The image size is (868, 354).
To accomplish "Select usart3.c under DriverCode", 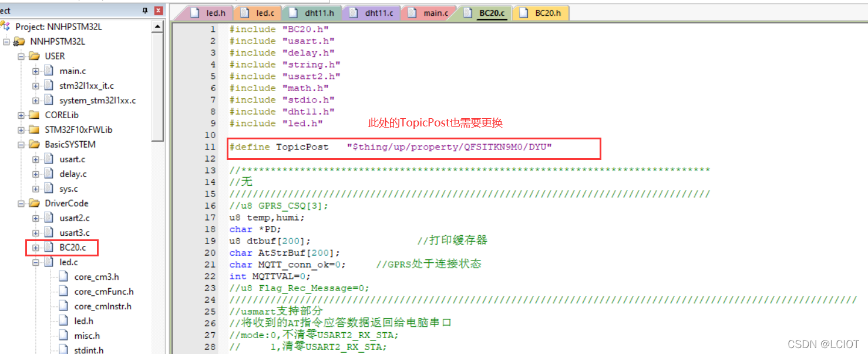I will pos(75,233).
